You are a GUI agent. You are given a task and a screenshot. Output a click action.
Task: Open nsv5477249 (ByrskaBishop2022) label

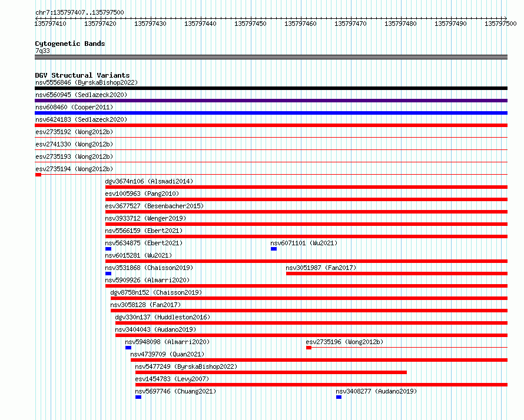click(x=186, y=366)
